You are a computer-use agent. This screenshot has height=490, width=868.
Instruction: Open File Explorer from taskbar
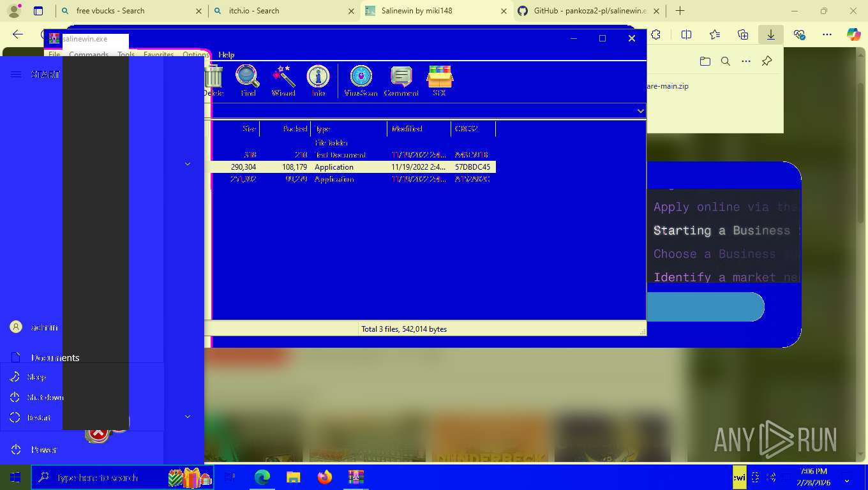pyautogui.click(x=293, y=477)
